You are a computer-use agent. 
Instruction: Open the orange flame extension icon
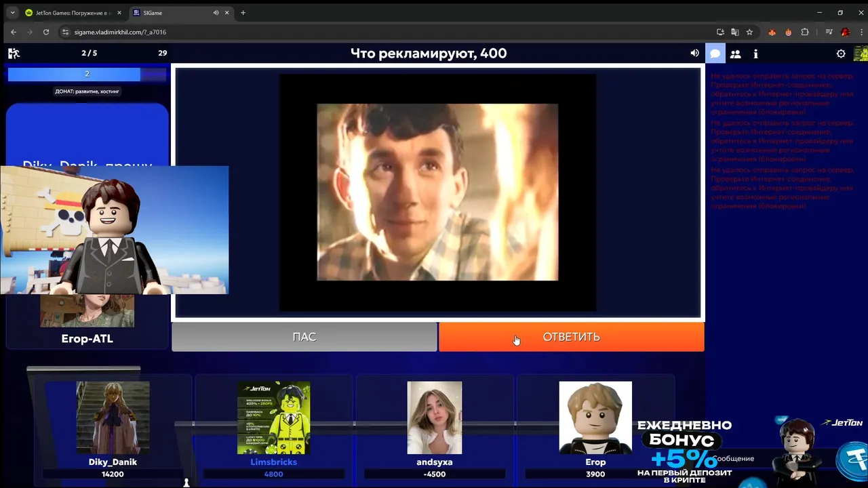788,32
